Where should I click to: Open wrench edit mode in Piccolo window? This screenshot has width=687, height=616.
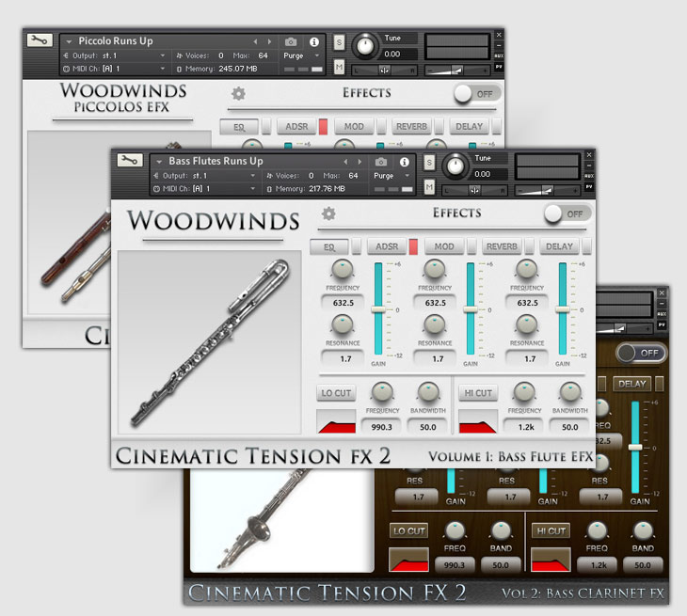pos(40,40)
